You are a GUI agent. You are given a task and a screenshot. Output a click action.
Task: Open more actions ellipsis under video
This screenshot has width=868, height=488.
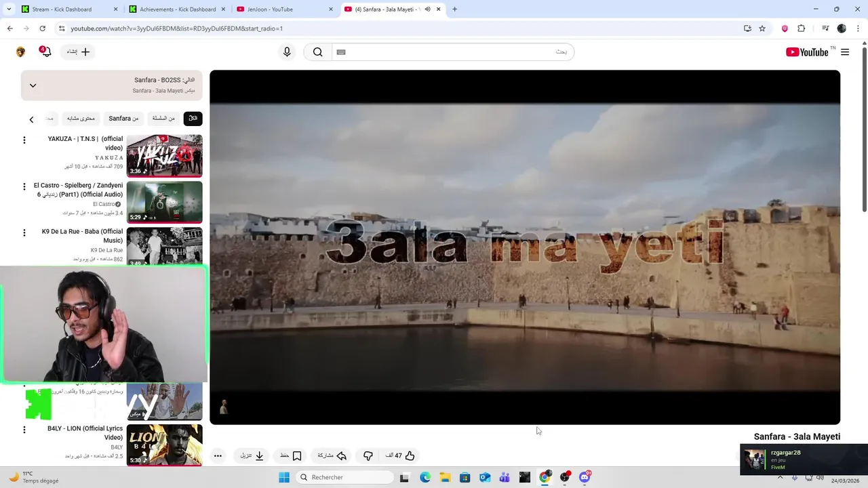[x=218, y=456]
